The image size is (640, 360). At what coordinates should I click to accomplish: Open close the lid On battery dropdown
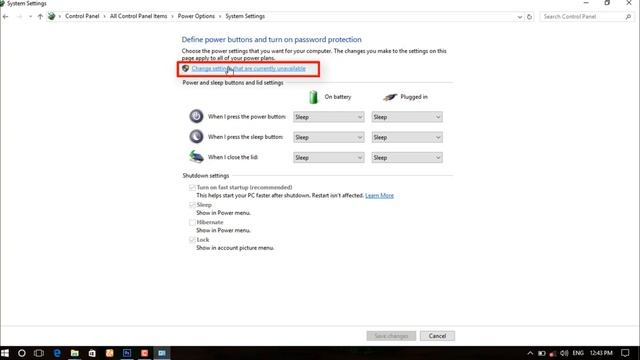(329, 158)
